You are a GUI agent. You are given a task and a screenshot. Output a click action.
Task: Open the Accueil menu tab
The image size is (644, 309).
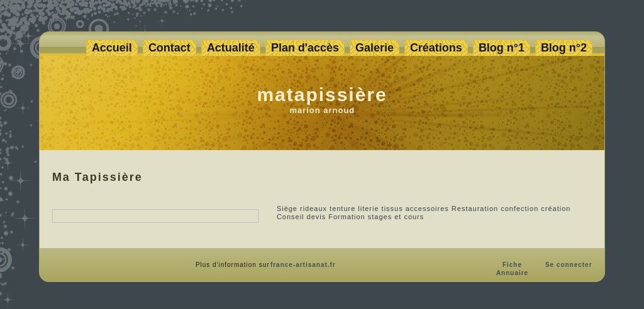pyautogui.click(x=112, y=48)
